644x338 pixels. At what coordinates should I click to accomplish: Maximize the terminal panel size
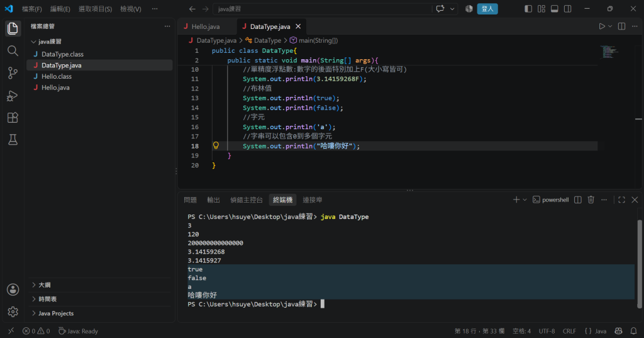622,200
